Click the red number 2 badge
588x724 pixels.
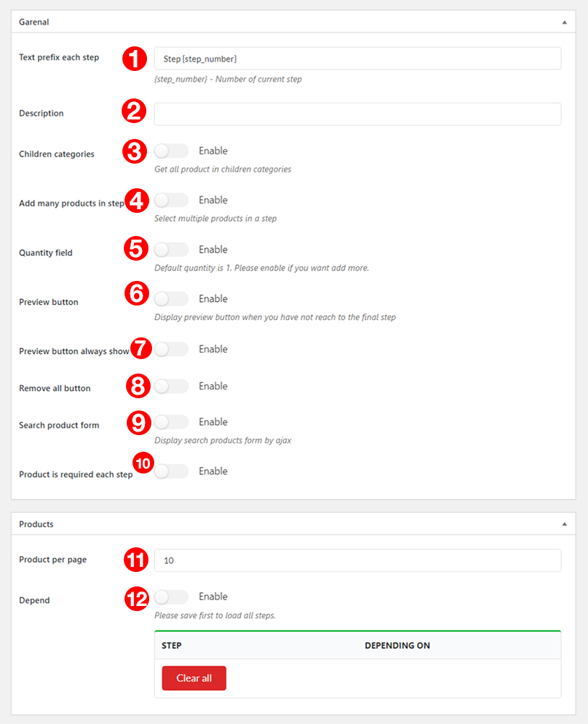tap(134, 111)
